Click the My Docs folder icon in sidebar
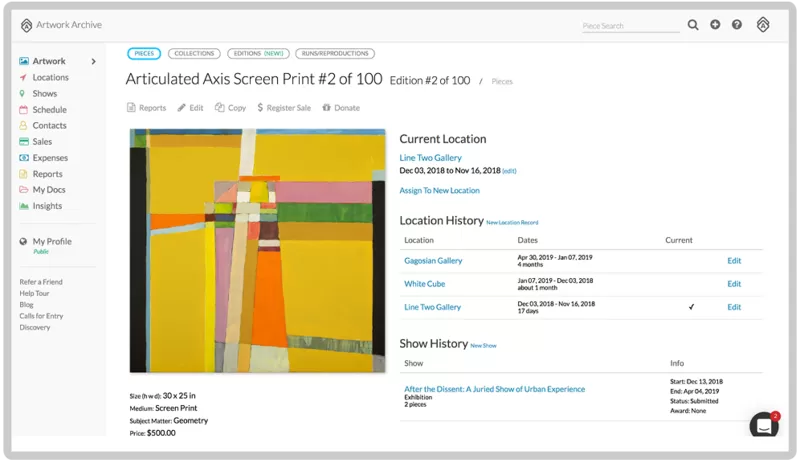The width and height of the screenshot is (800, 463). pos(23,190)
